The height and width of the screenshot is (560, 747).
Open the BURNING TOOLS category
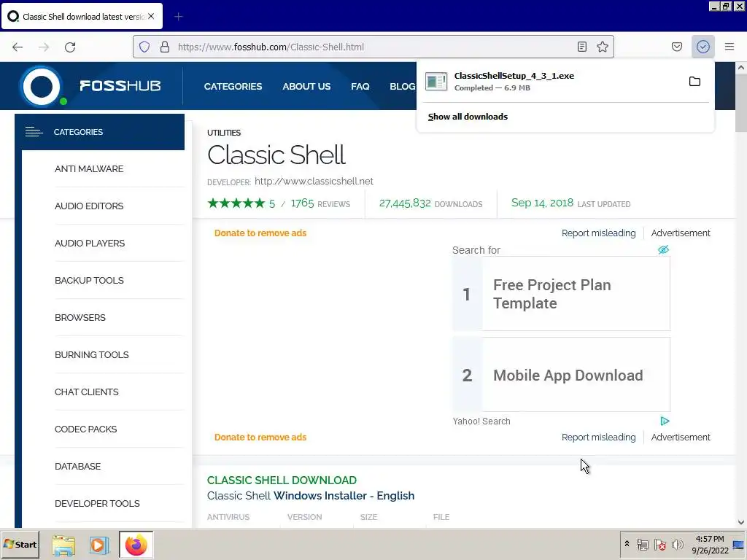click(x=91, y=354)
